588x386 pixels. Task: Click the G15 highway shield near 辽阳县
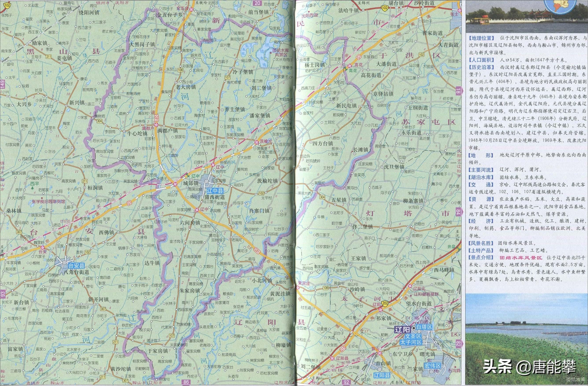(x=343, y=349)
